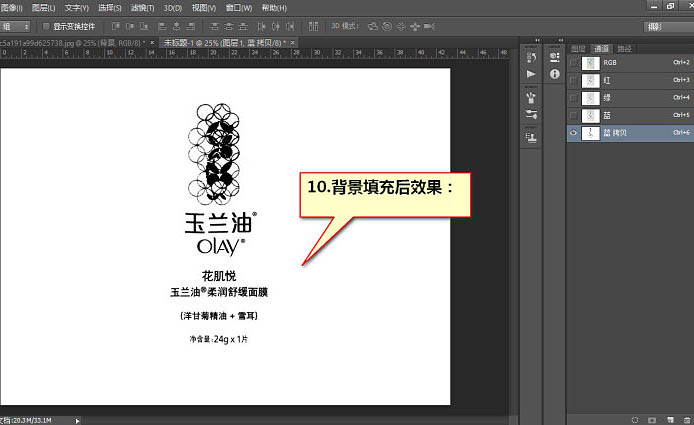694x425 pixels.
Task: Click distribute bottom edges icon
Action: coord(243,27)
